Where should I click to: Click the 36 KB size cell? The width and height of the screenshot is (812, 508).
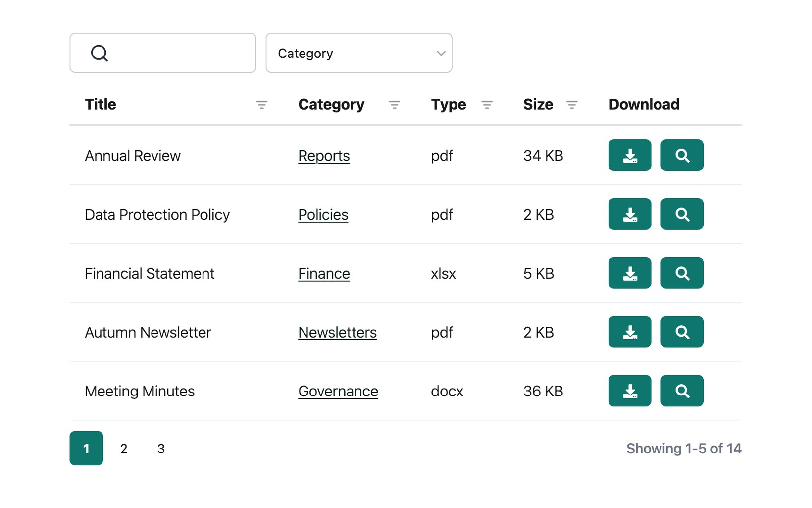click(543, 392)
